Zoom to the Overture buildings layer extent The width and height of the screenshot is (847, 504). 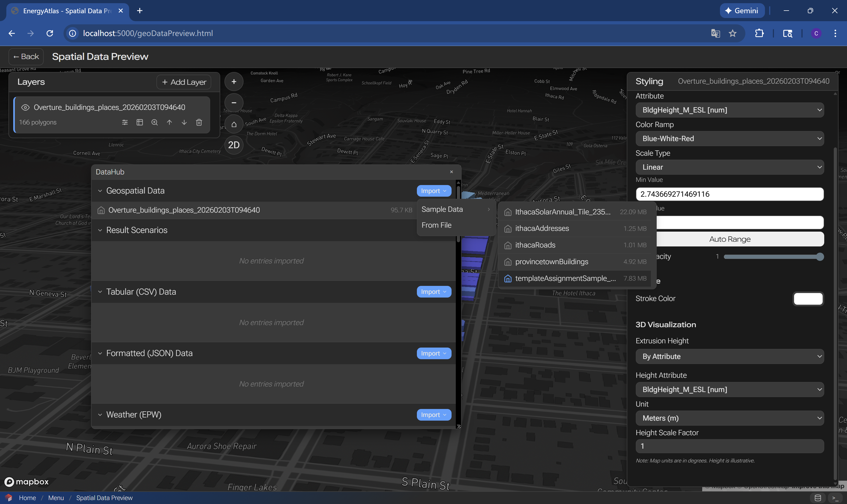(155, 122)
